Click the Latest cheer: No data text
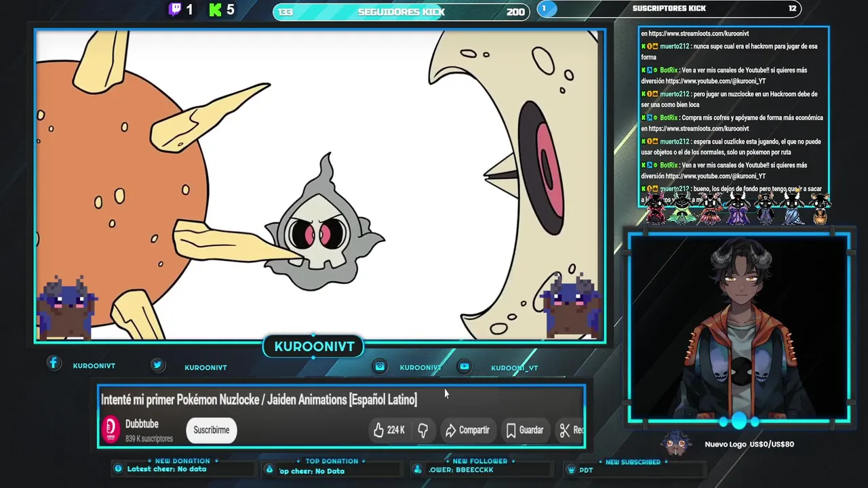This screenshot has width=868, height=488. (167, 469)
